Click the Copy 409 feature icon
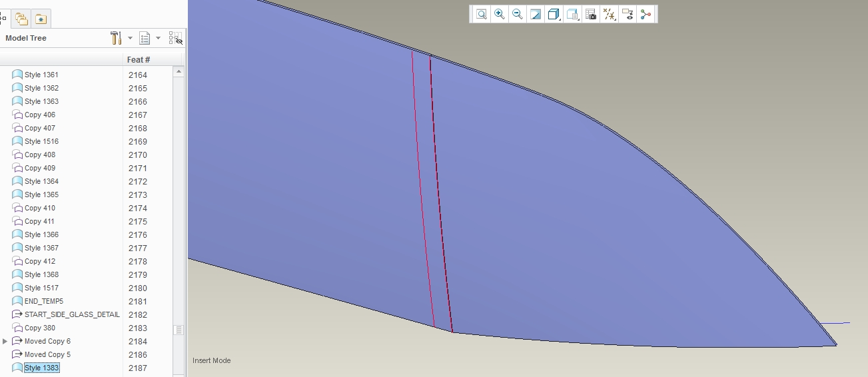The width and height of the screenshot is (868, 377). click(x=17, y=168)
